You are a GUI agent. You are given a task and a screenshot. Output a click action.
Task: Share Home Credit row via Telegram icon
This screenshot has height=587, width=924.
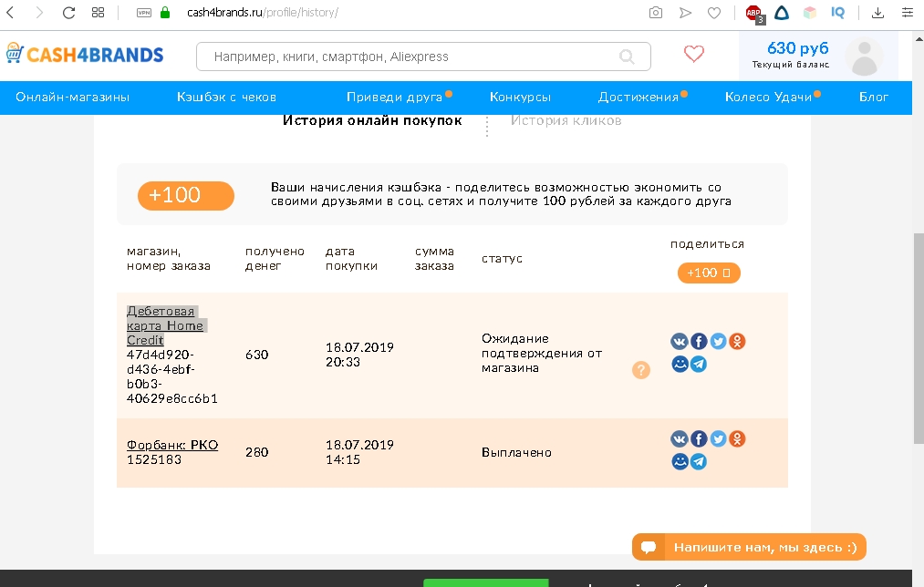tap(699, 364)
